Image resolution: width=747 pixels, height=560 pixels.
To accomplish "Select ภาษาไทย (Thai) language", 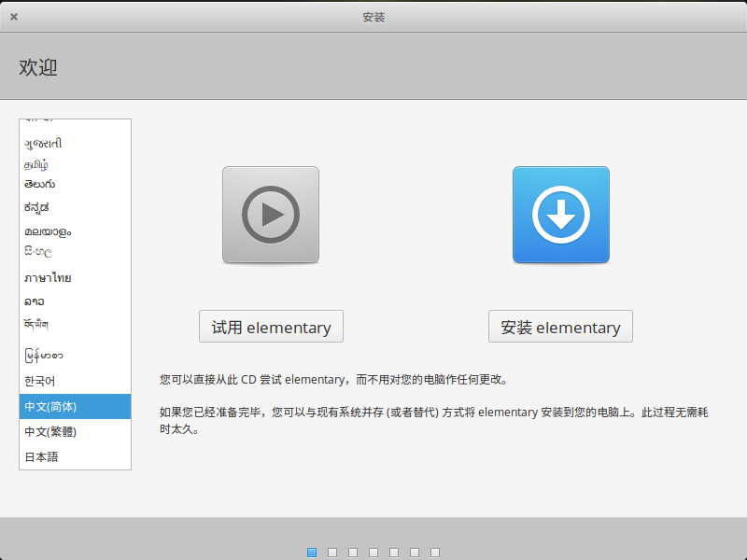I will (48, 277).
